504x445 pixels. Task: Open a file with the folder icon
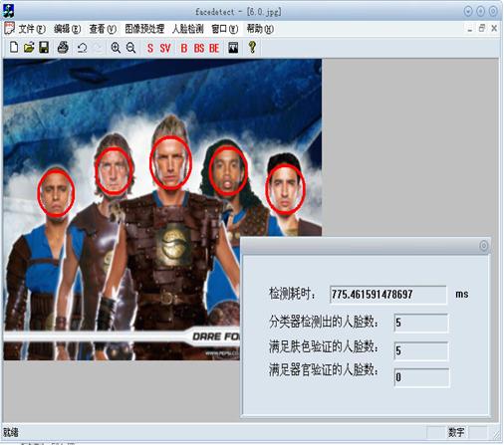[x=29, y=48]
